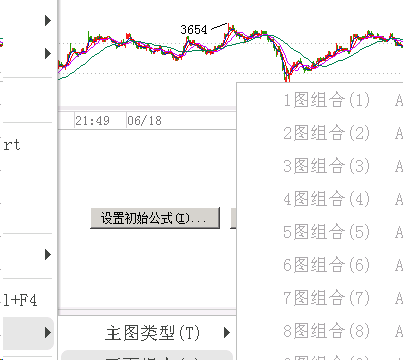Click the 21:49 time axis label
403x360 pixels.
92,120
